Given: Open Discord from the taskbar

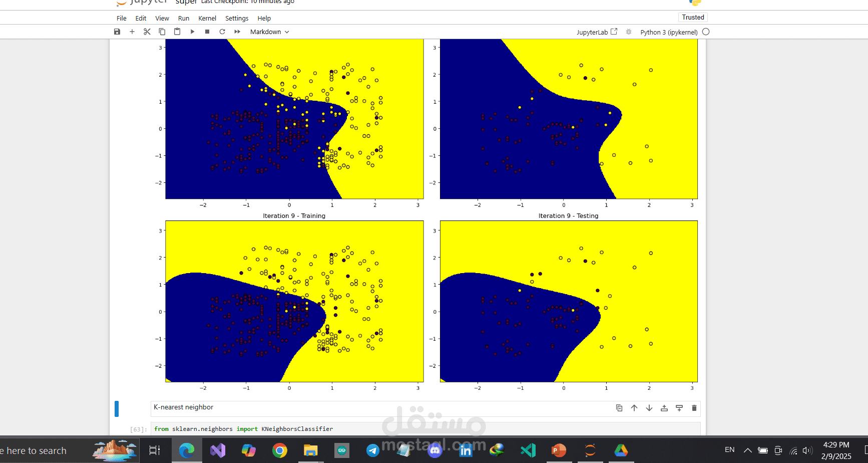Looking at the screenshot, I should coord(435,450).
